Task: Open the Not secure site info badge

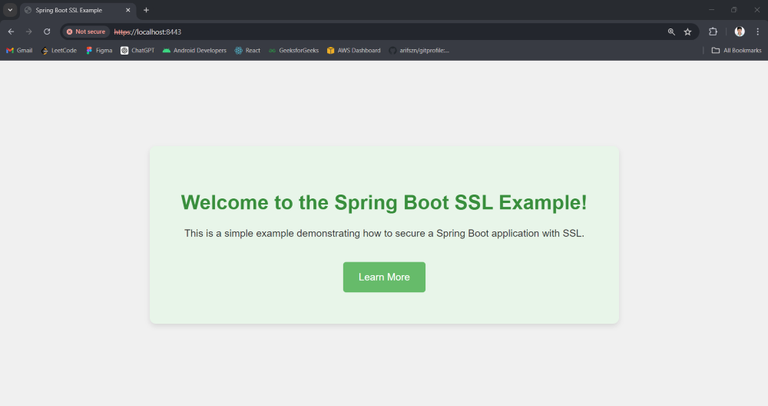Action: tap(86, 32)
